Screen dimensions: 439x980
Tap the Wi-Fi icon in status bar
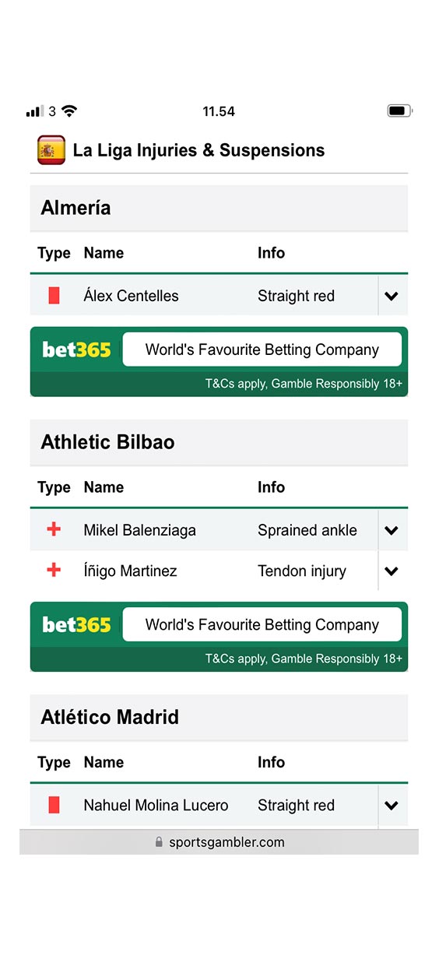pyautogui.click(x=69, y=111)
